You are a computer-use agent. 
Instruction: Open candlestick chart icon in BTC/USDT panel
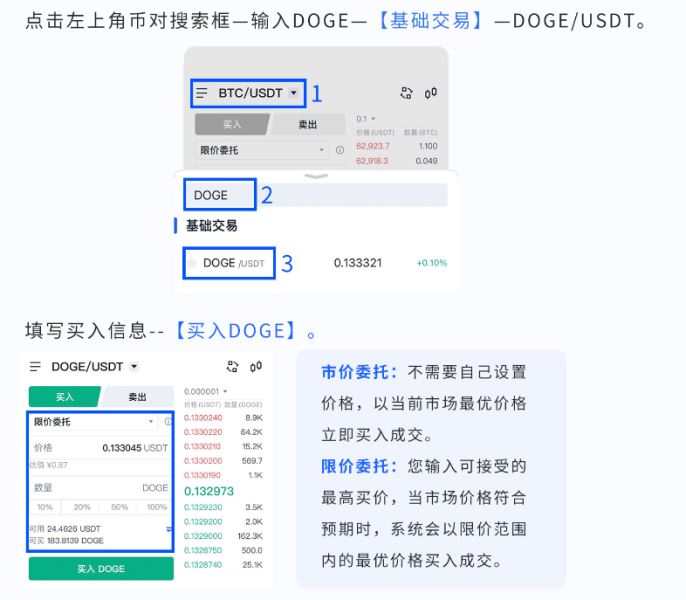point(431,93)
